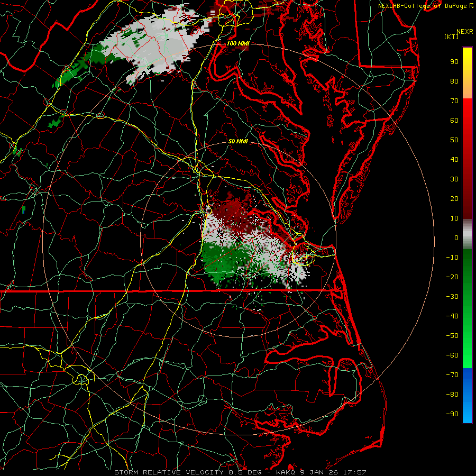Click the -10 value on the velocity scale
The image size is (476, 476).
(x=452, y=258)
